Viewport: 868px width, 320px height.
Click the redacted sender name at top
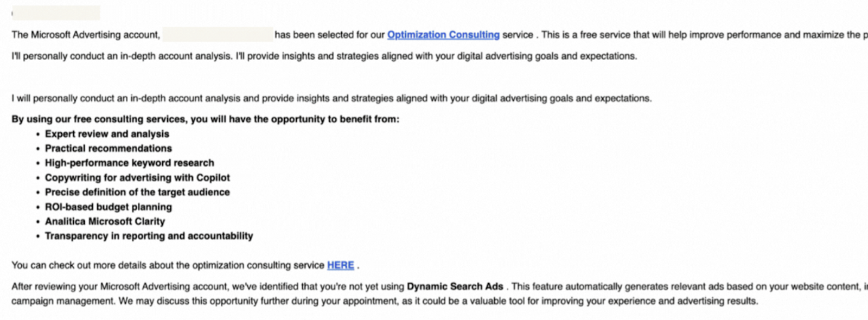(x=56, y=12)
